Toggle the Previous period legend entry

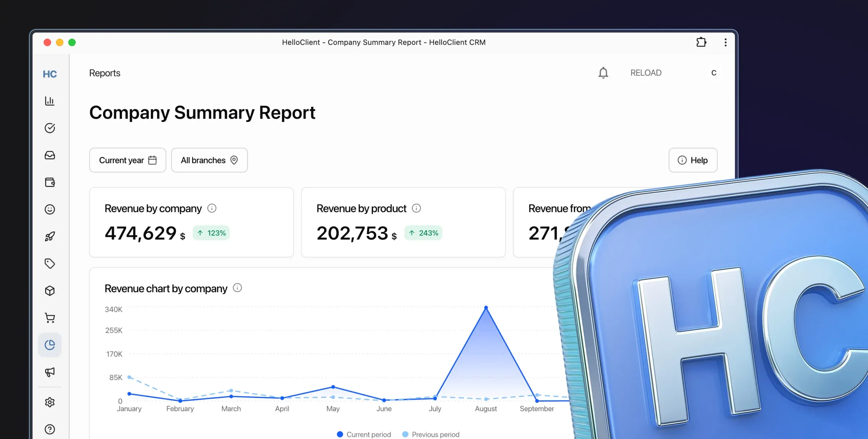[430, 434]
